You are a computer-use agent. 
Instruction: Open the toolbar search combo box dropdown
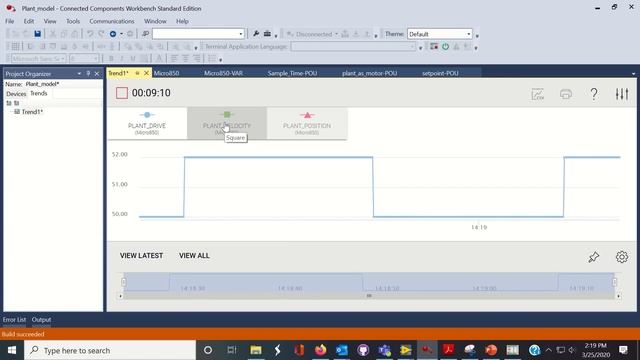point(241,34)
